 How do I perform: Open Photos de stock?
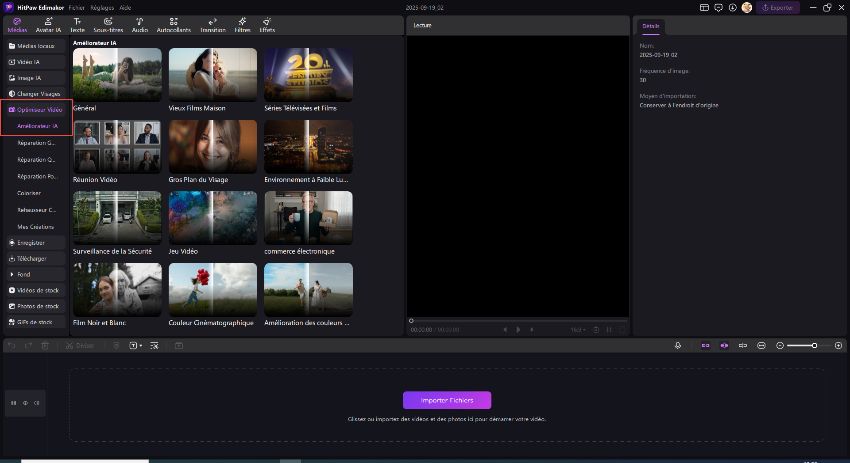[x=36, y=306]
